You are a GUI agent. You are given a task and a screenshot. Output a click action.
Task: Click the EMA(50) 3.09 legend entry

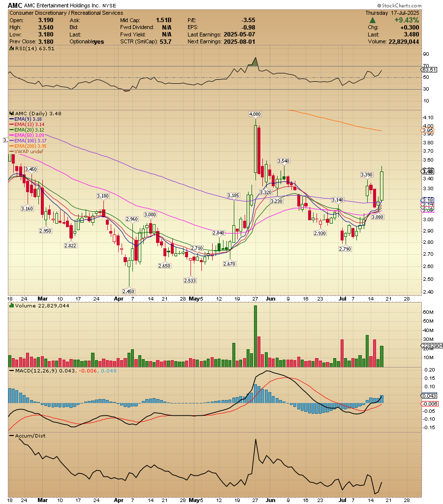click(27, 135)
